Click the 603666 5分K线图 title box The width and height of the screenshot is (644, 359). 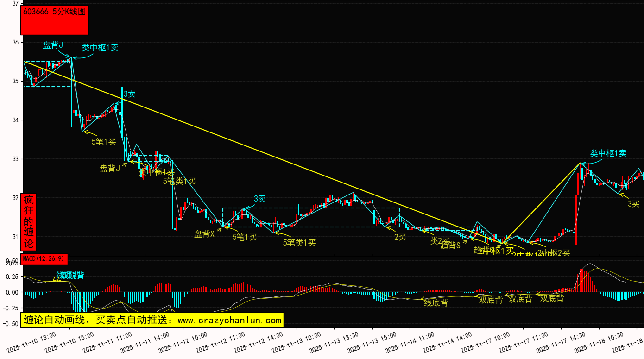coord(55,20)
